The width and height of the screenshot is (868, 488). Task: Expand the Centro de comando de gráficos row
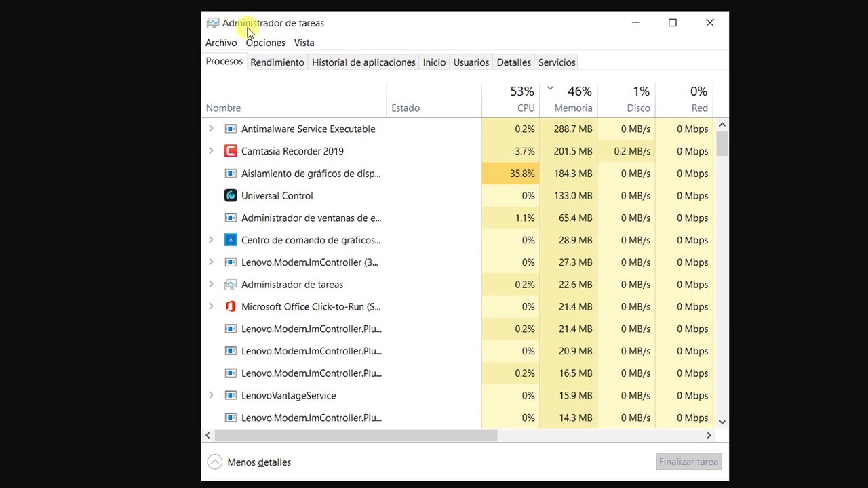point(211,240)
